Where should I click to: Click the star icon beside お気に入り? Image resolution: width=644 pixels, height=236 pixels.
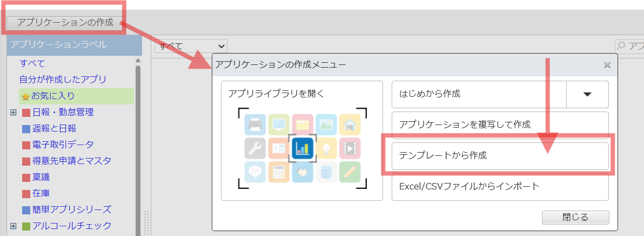[25, 96]
